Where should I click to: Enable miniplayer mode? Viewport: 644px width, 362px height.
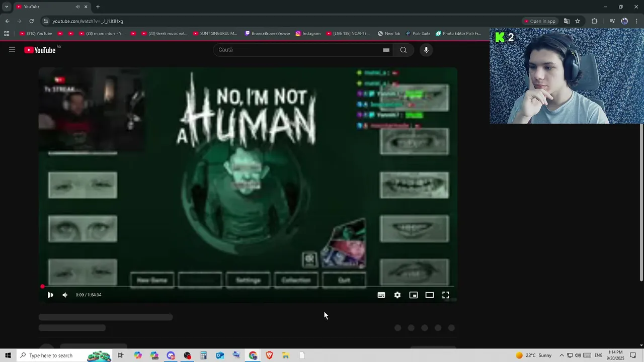click(414, 295)
